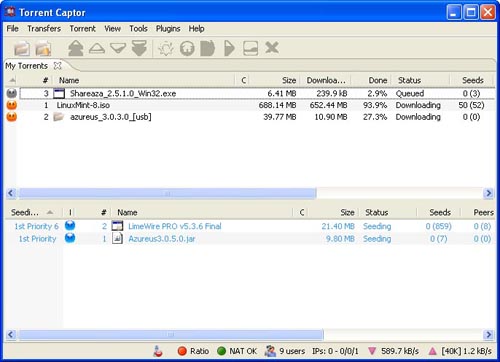The height and width of the screenshot is (362, 500).
Task: Start the selected torrent with play icon
Action: 229,48
